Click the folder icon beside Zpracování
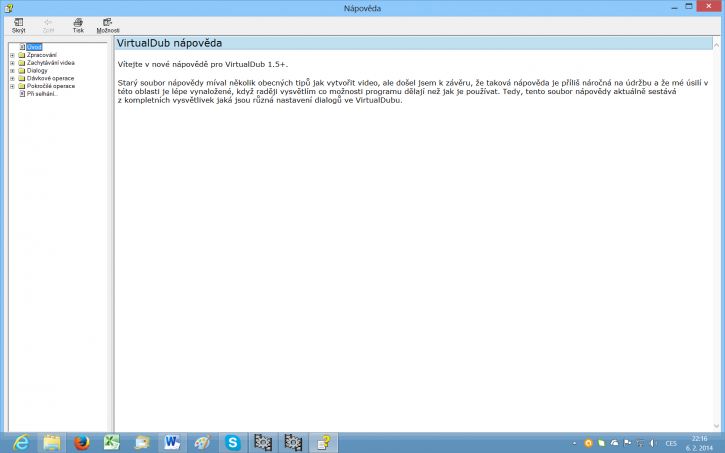Image resolution: width=725 pixels, height=453 pixels. [21, 55]
